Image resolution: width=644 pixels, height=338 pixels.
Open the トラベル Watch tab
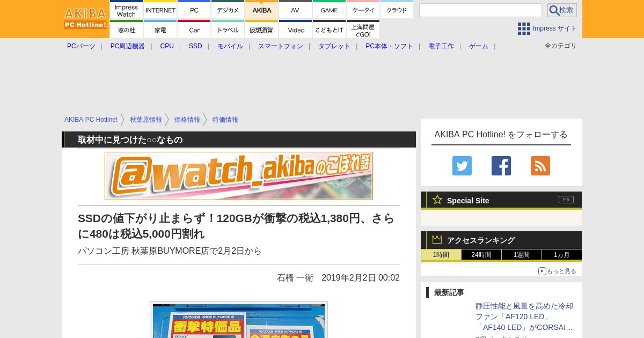click(x=228, y=30)
